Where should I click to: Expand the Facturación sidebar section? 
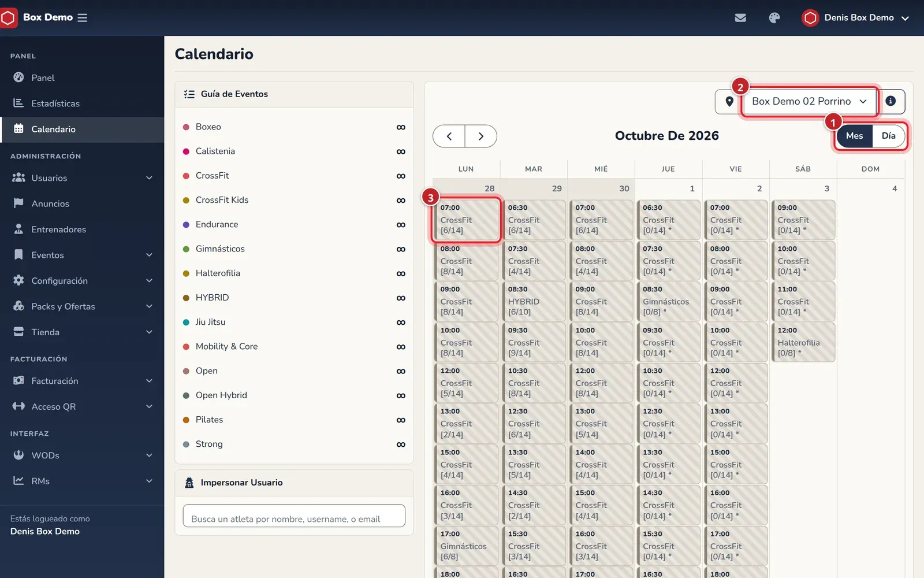pyautogui.click(x=82, y=381)
